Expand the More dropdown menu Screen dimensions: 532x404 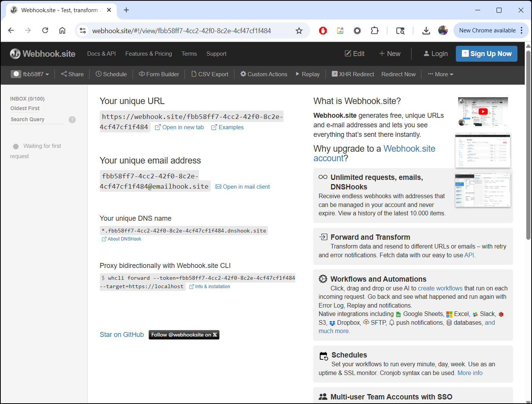441,74
